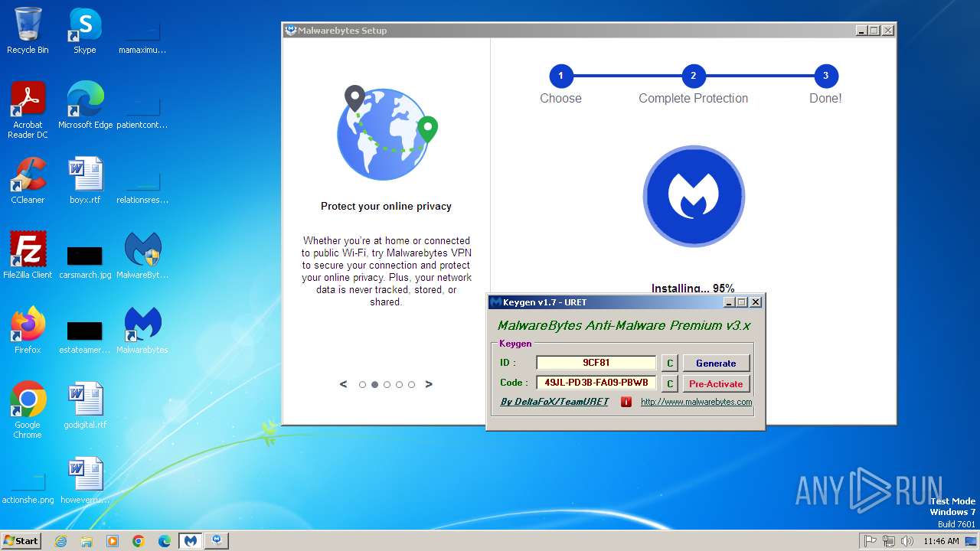Open Acrobat Reader DC shortcut

28,110
